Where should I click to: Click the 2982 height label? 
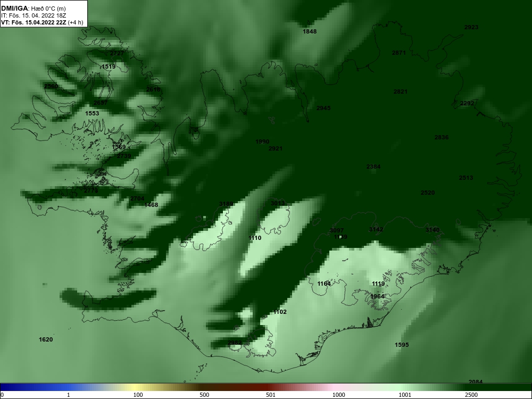coord(235,343)
